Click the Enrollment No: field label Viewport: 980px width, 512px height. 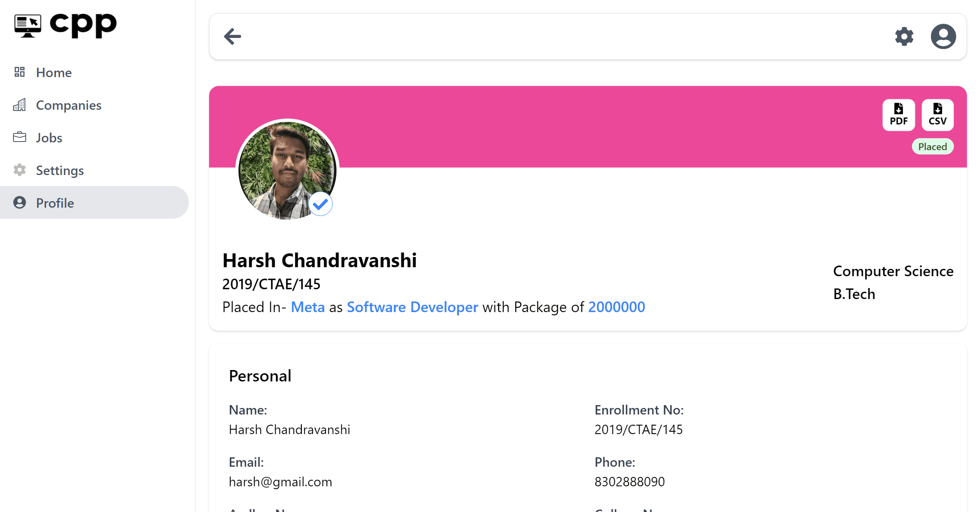pos(639,410)
